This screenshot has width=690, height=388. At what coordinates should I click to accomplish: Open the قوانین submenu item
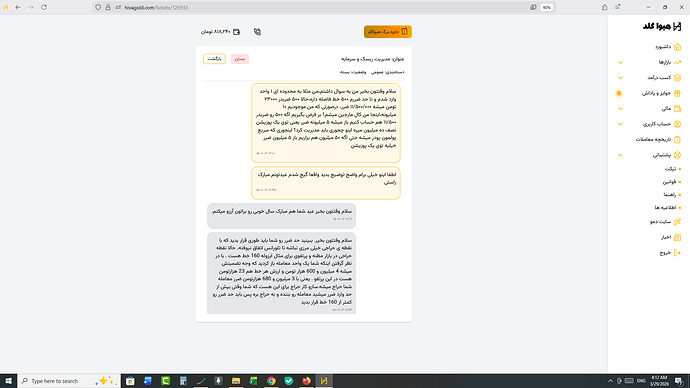(x=669, y=182)
